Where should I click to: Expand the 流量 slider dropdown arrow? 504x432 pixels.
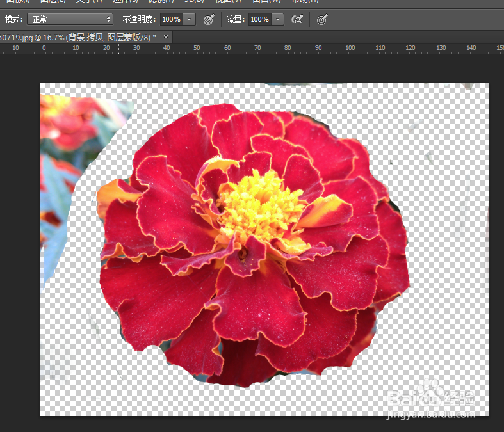pos(278,19)
